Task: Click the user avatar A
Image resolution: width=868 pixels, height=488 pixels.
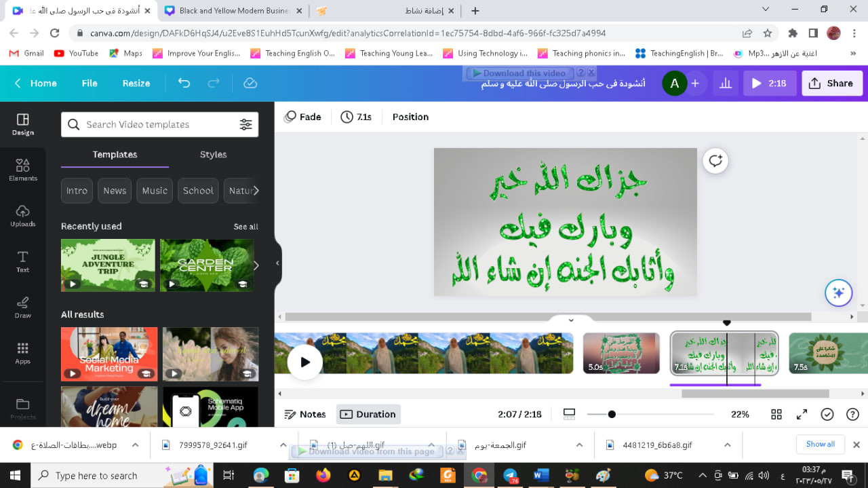Action: pos(674,83)
